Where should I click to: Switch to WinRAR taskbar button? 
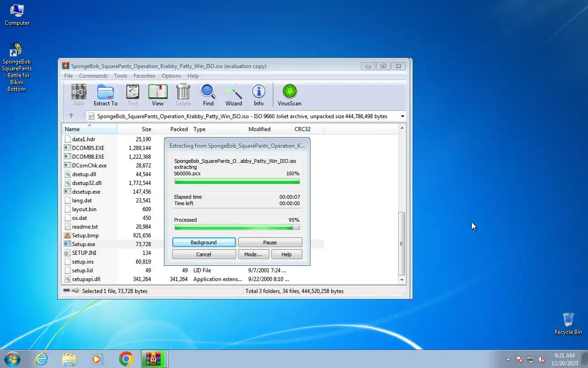coord(153,359)
